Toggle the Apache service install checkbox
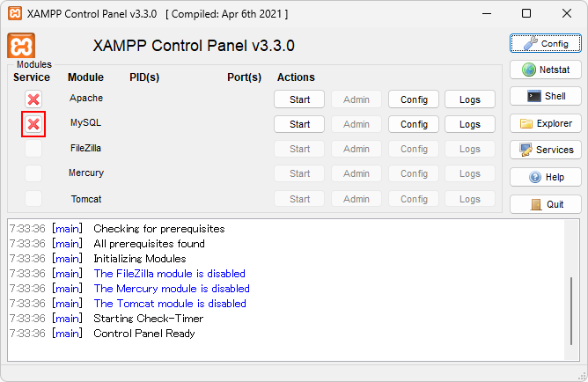This screenshot has width=588, height=382. click(33, 99)
